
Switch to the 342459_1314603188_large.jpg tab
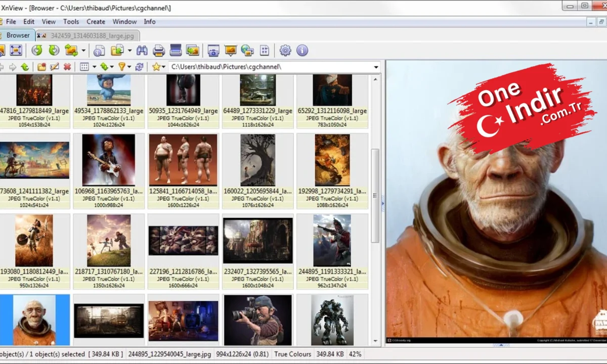[x=88, y=36]
